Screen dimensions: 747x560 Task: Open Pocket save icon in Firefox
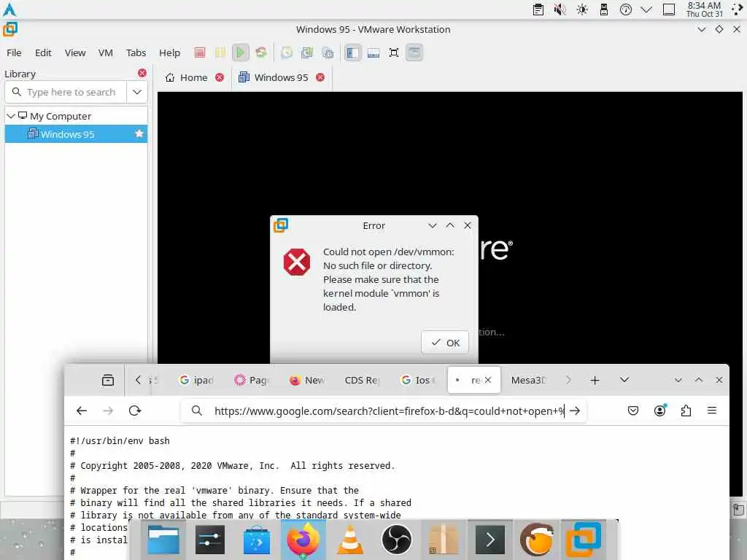tap(632, 411)
